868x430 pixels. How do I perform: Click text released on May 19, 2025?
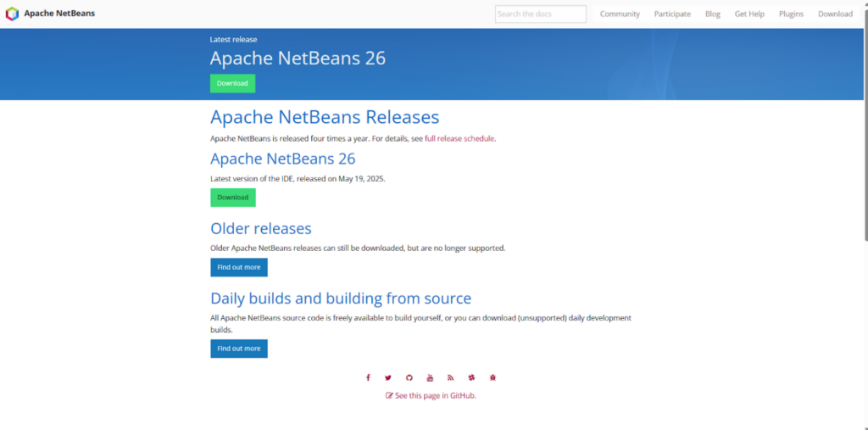point(340,179)
